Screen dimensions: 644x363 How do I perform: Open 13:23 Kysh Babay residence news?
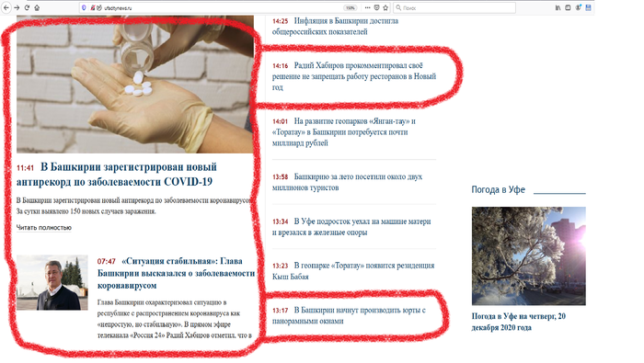pyautogui.click(x=353, y=271)
